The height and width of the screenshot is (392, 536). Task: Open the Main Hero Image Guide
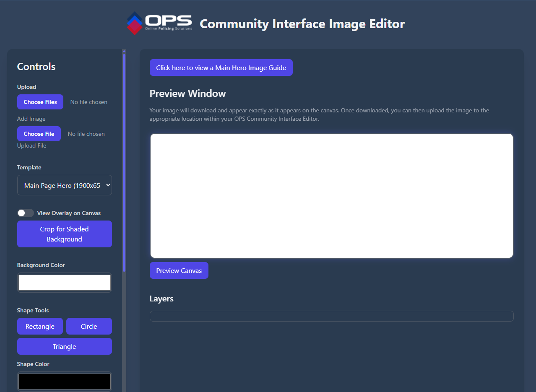tap(221, 67)
